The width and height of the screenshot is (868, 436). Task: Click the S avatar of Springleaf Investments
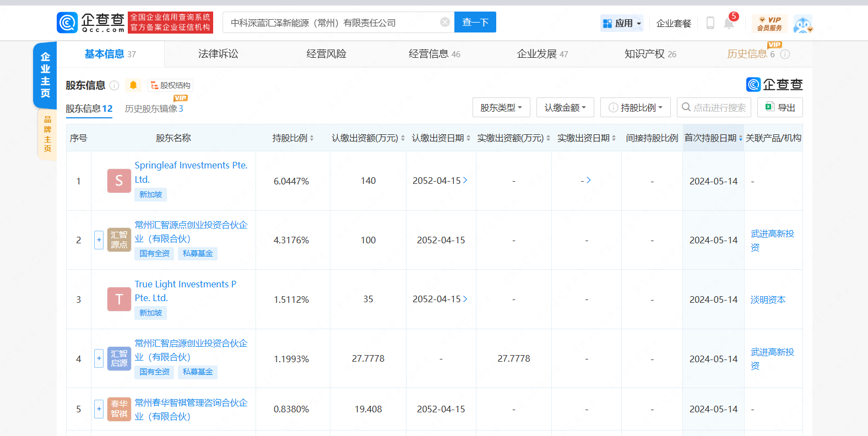point(119,181)
